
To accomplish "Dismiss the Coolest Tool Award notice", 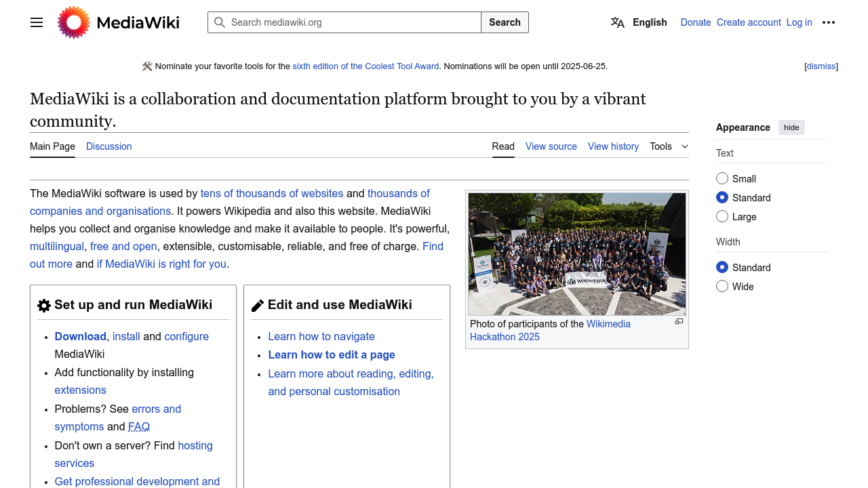I will tap(821, 66).
